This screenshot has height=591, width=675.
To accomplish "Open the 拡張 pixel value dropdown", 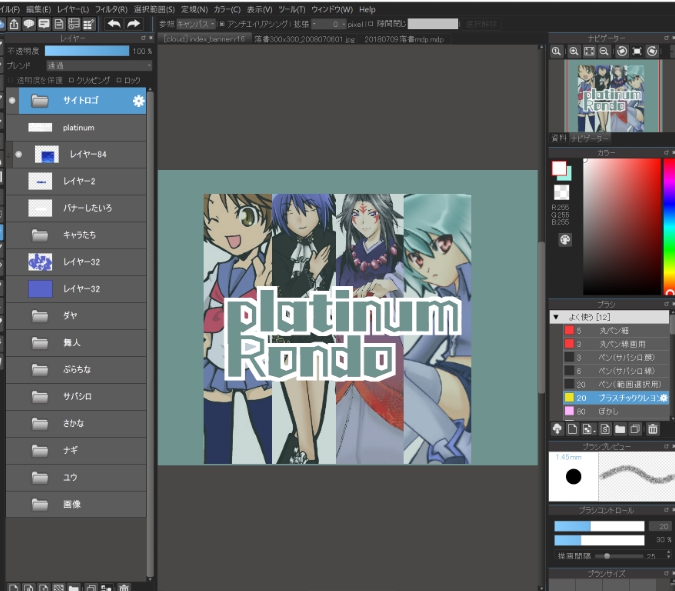I will click(x=329, y=24).
